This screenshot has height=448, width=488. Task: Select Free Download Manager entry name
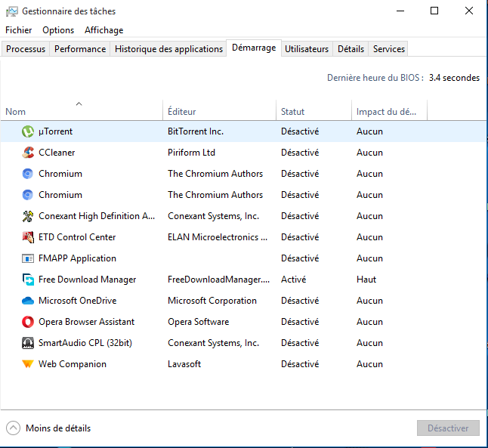87,280
